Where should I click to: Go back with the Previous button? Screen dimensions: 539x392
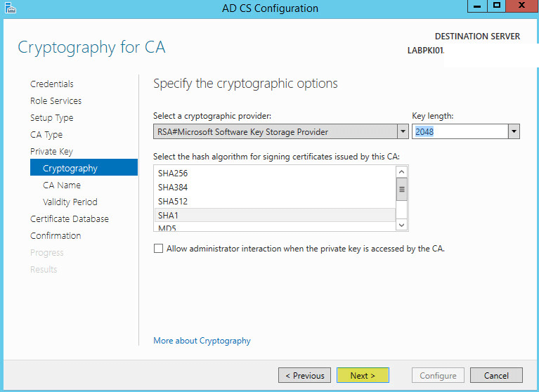[x=304, y=376]
